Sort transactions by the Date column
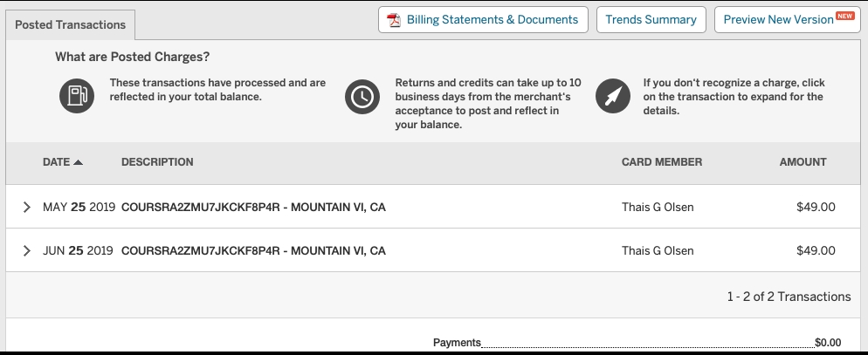868x355 pixels. 56,162
